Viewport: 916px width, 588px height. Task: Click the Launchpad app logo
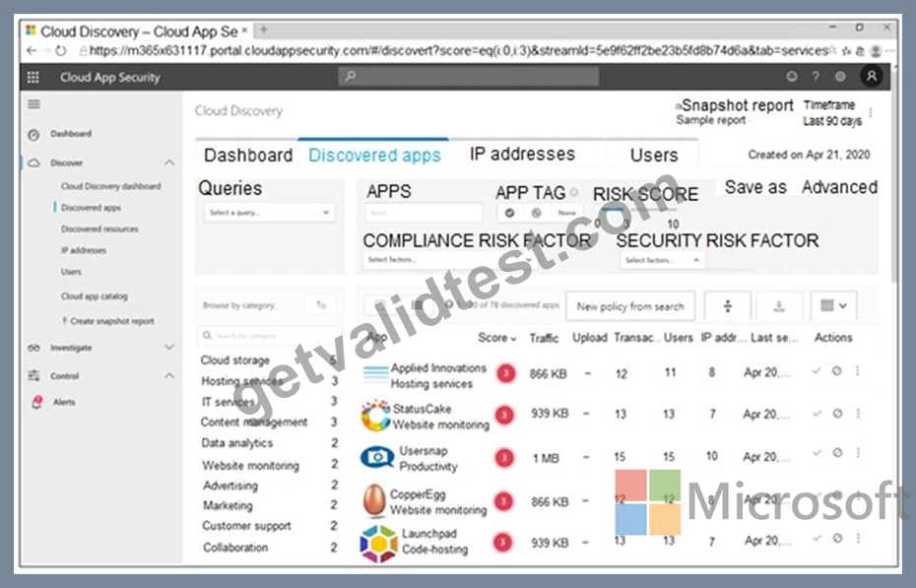point(378,543)
